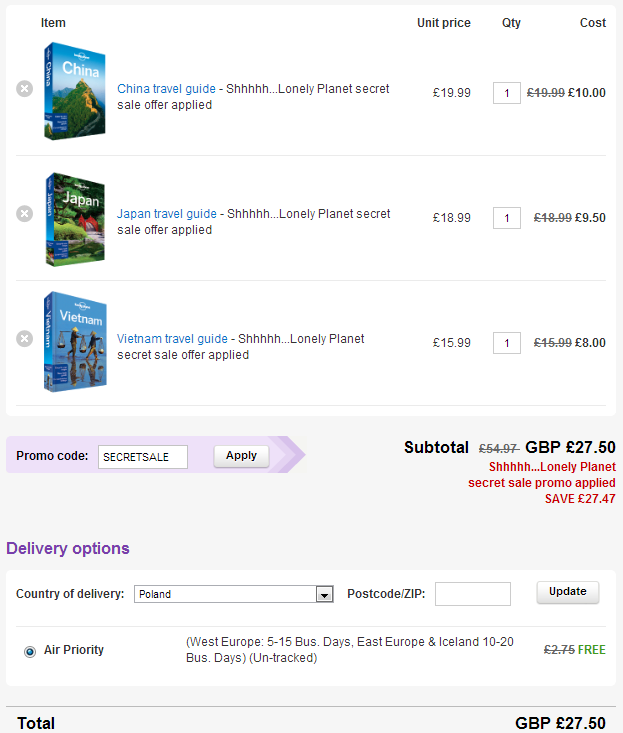Click the Postcode/ZIP input field
623x733 pixels.
pos(472,594)
